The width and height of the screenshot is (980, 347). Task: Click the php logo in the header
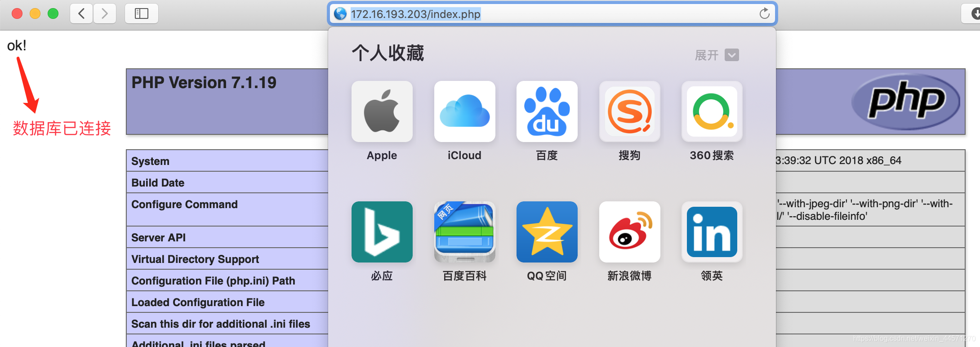906,102
